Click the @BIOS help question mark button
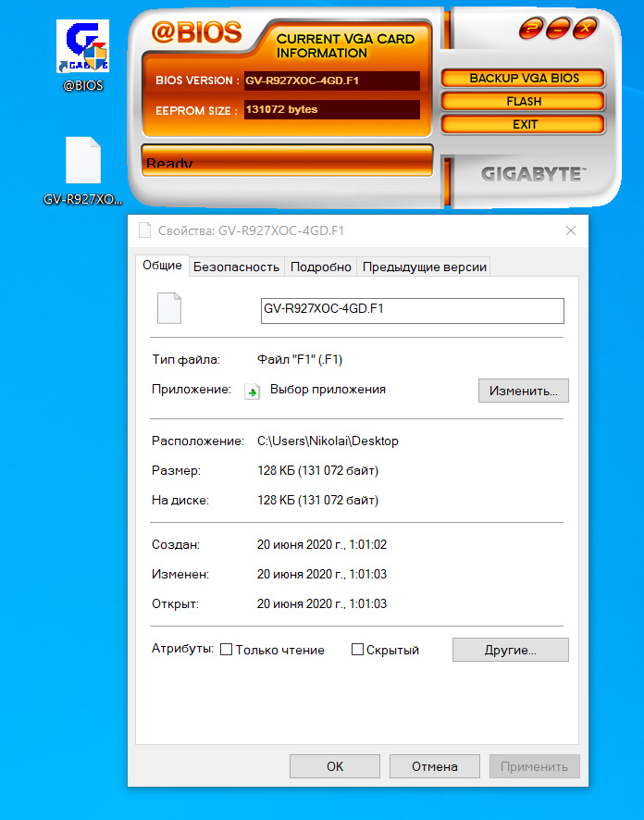Viewport: 644px width, 820px height. tap(532, 29)
